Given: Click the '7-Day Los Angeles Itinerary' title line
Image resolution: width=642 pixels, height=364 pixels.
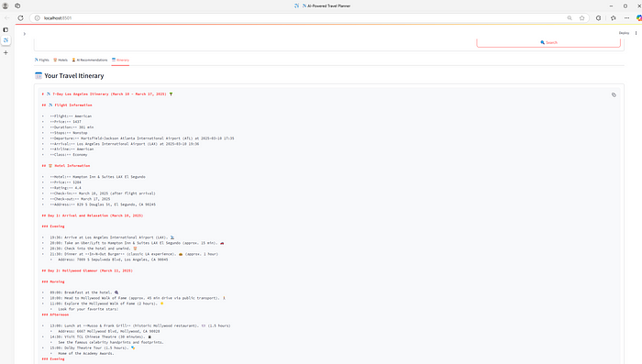Looking at the screenshot, I should [107, 94].
